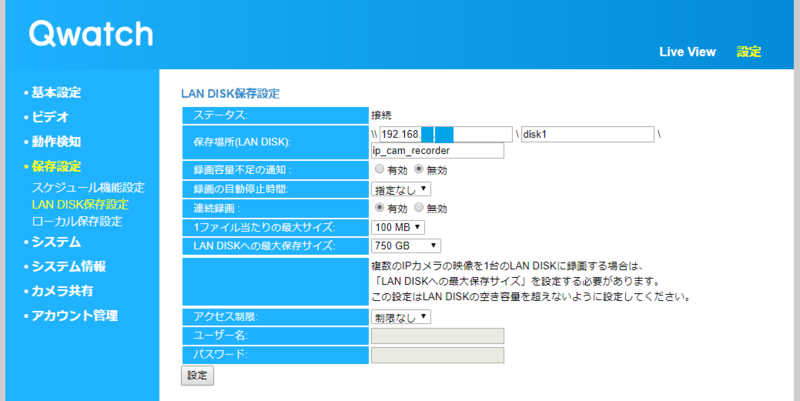Select 無効 for 録画容量不足の通知
Screen dimensions: 800x401
click(419, 169)
